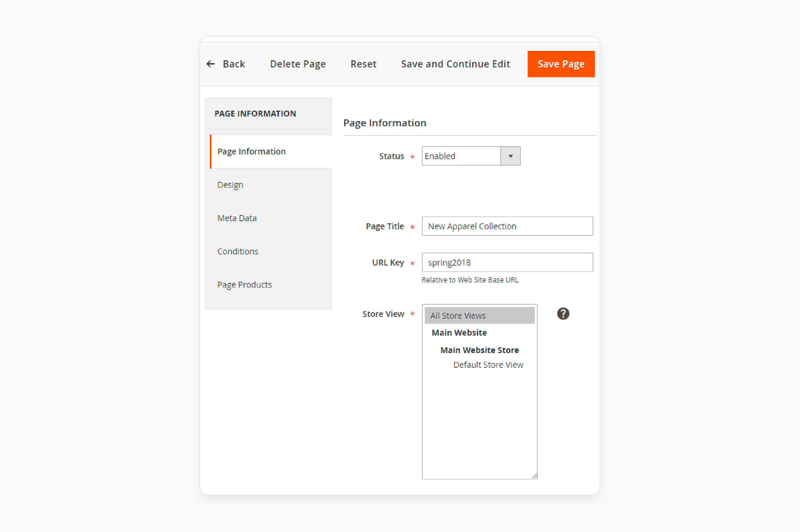Select Default Store View option
The image size is (800, 532).
488,365
